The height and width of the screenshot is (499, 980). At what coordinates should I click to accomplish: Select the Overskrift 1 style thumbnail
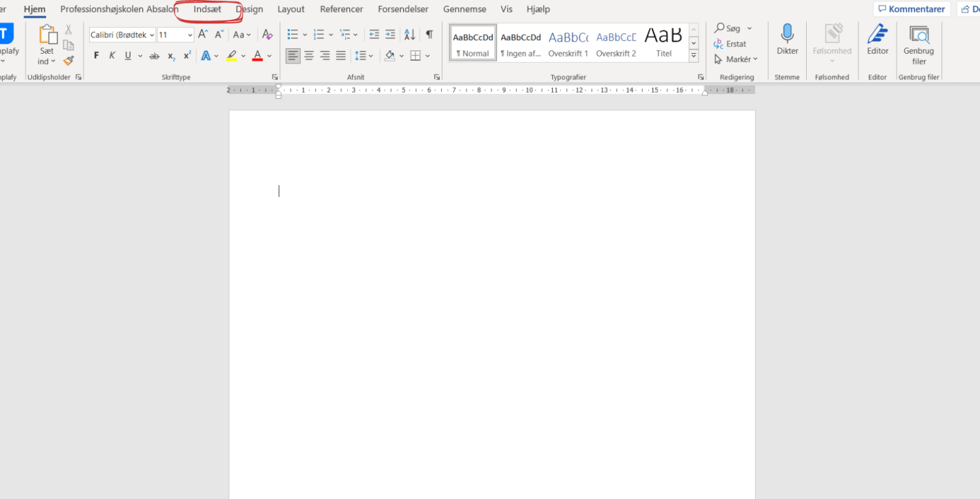pos(568,43)
